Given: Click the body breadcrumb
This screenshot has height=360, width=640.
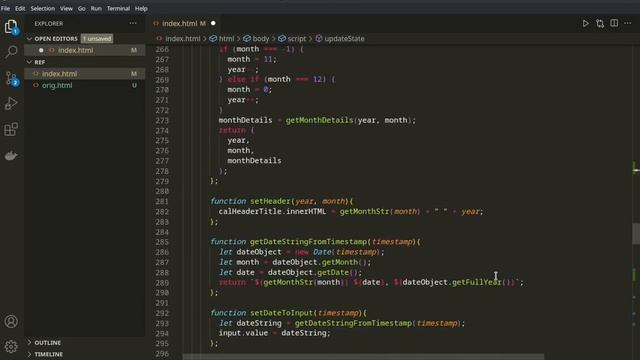Looking at the screenshot, I should pyautogui.click(x=260, y=38).
